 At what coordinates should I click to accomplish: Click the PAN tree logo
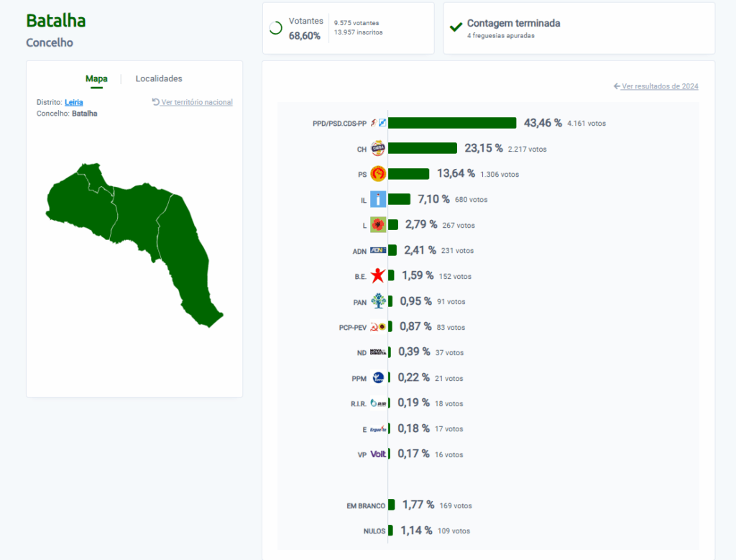(378, 302)
